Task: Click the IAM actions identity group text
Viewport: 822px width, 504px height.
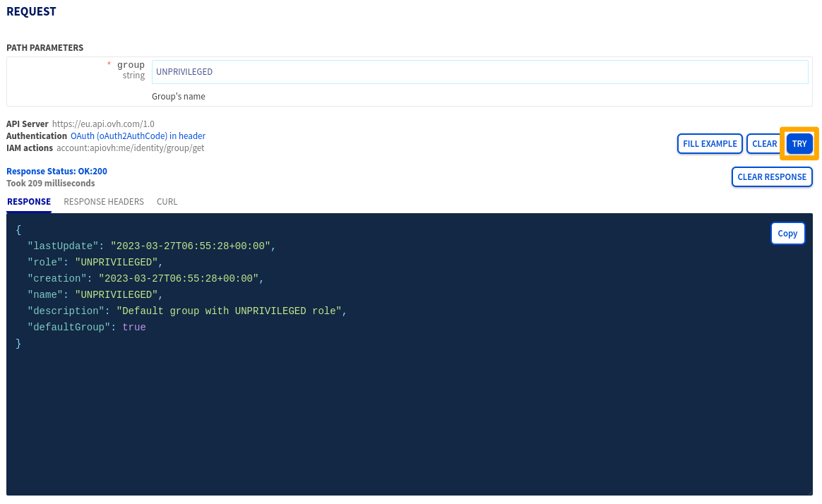Action: click(x=130, y=148)
